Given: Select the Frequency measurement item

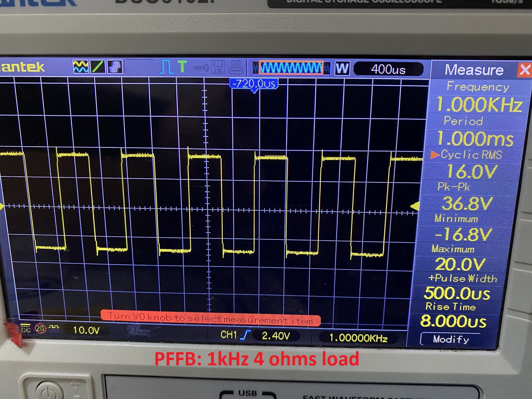Looking at the screenshot, I should [x=478, y=87].
